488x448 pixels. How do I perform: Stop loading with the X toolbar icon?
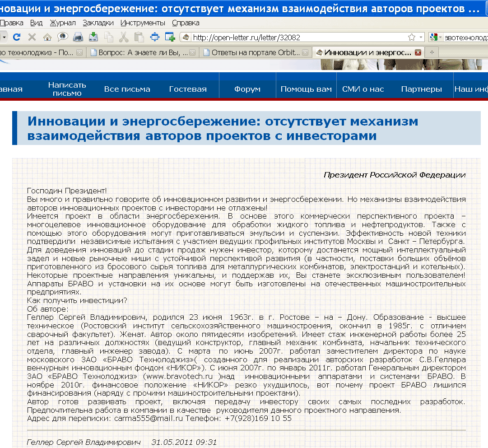coord(32,37)
